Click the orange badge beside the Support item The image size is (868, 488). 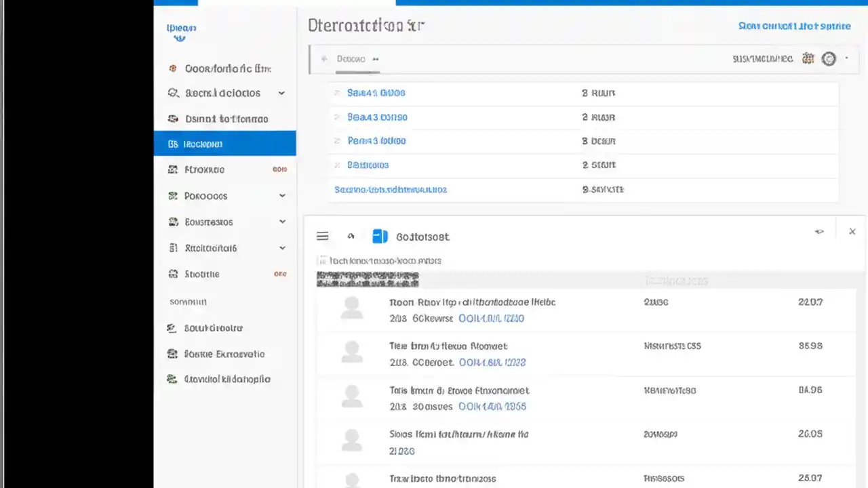click(280, 274)
